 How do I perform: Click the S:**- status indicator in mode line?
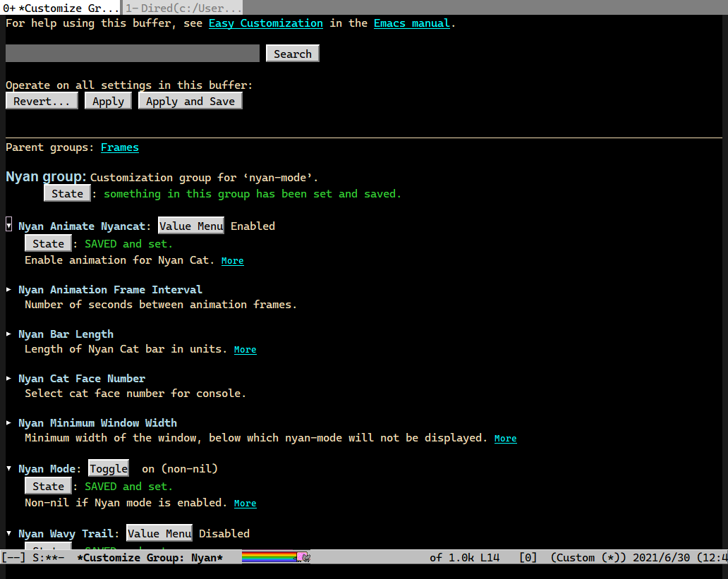[48, 558]
